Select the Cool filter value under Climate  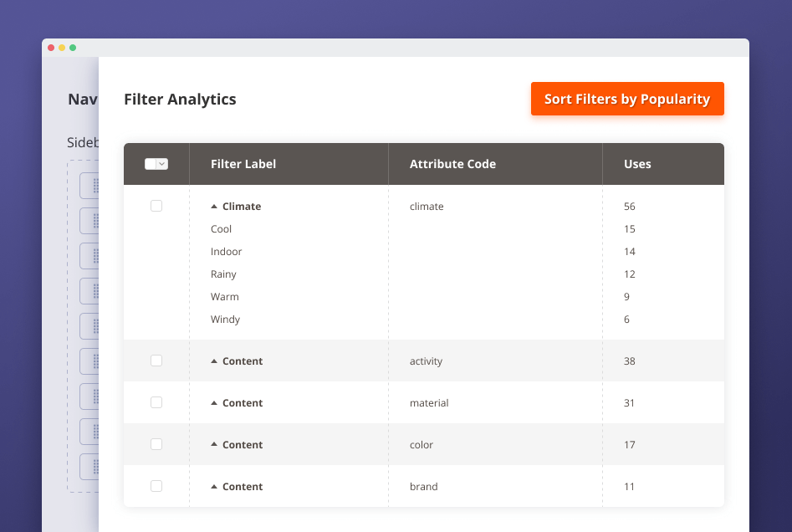click(x=221, y=228)
